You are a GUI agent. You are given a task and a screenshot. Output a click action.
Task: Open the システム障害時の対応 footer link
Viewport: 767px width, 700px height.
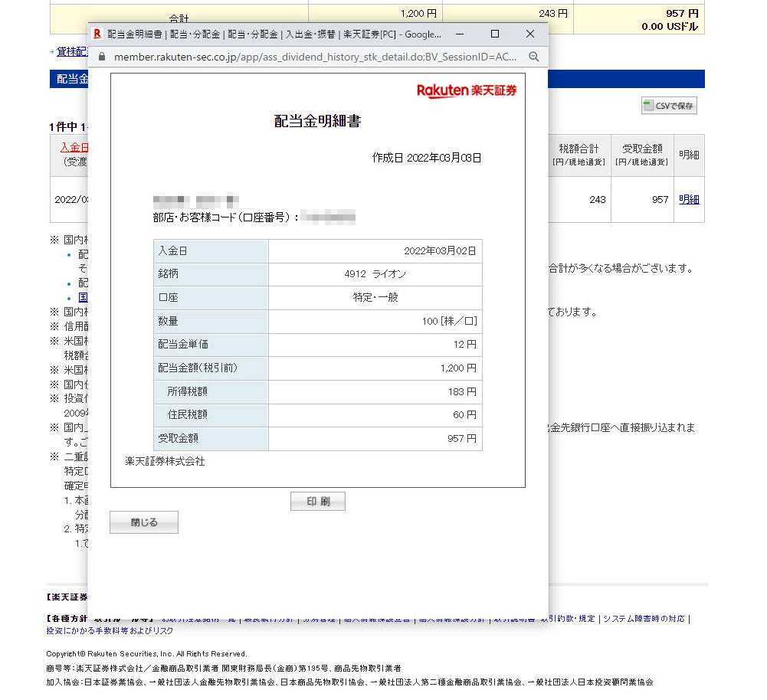[x=644, y=619]
